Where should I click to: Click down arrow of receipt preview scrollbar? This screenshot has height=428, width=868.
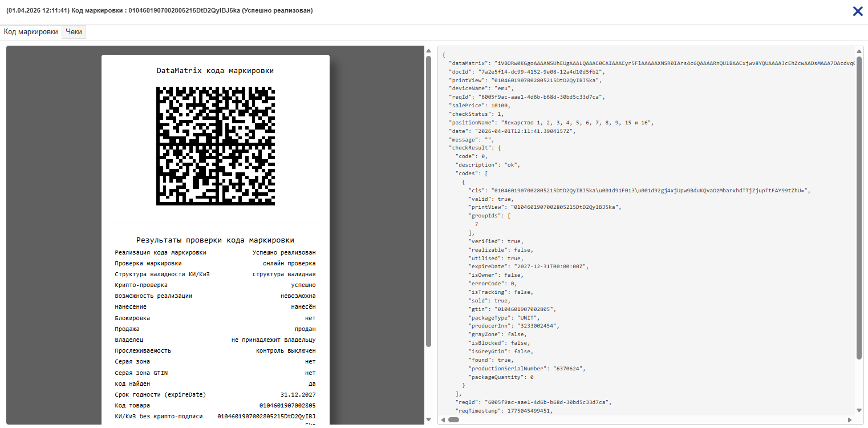(428, 419)
